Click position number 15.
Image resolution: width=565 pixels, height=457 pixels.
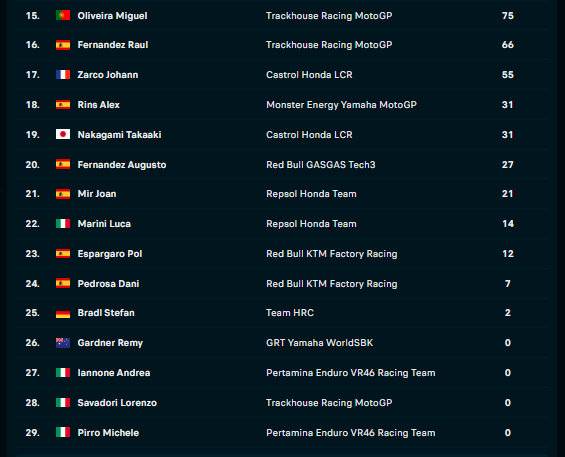[x=32, y=15]
